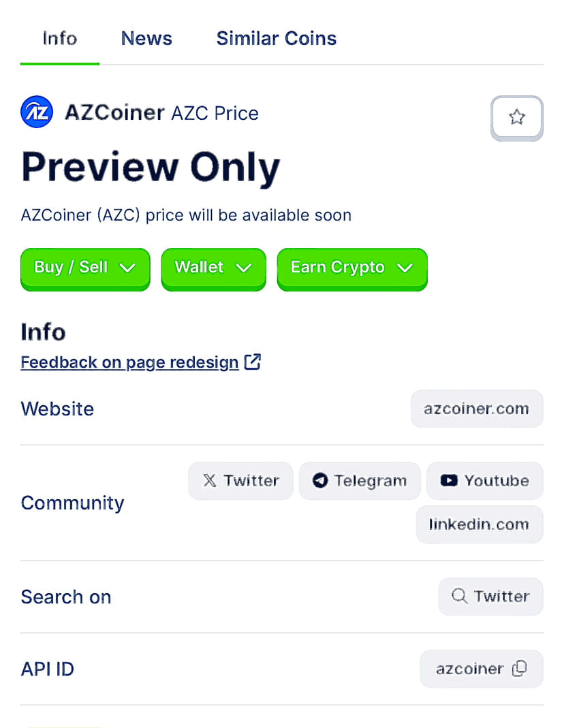This screenshot has height=728, width=564.
Task: Click the Telegram community button
Action: (360, 481)
